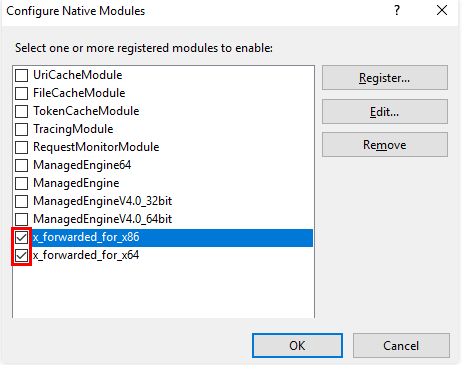
Task: Enable ManagedEngineV4.0_32bit checkbox
Action: tap(22, 201)
